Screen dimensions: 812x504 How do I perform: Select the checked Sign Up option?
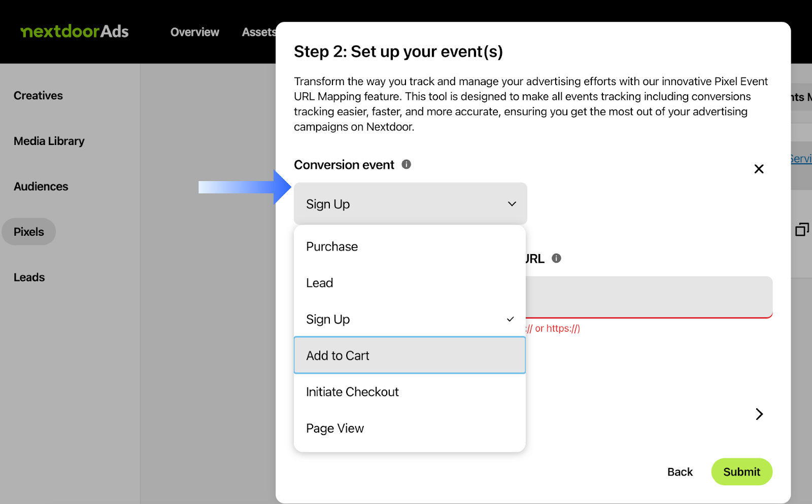328,319
